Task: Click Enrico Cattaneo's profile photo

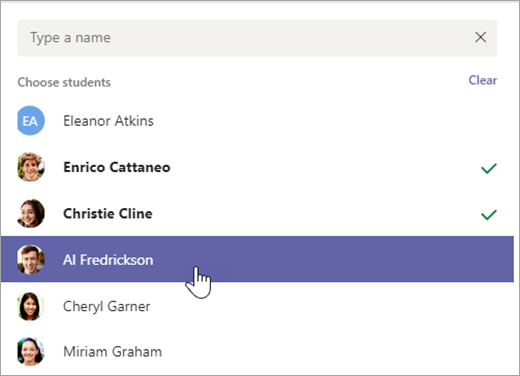Action: coord(31,167)
